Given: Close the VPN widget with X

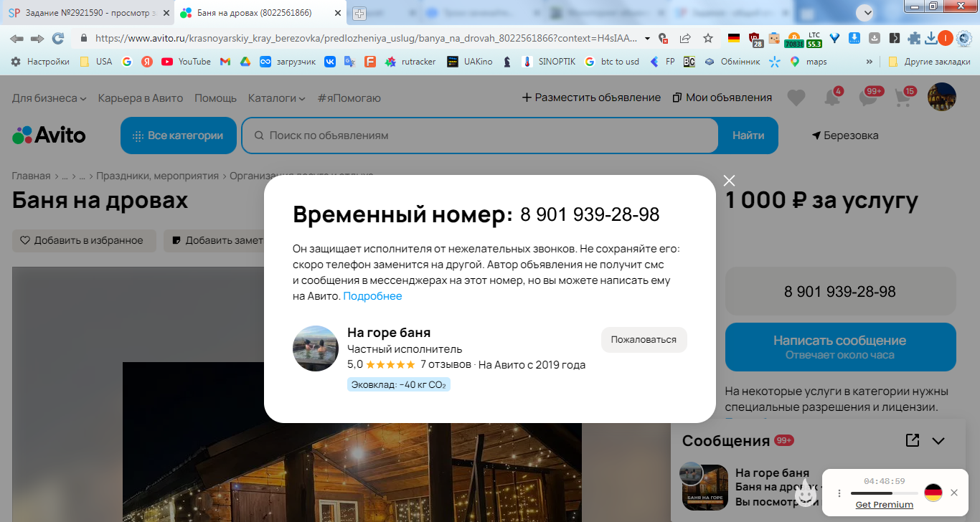Looking at the screenshot, I should 953,493.
